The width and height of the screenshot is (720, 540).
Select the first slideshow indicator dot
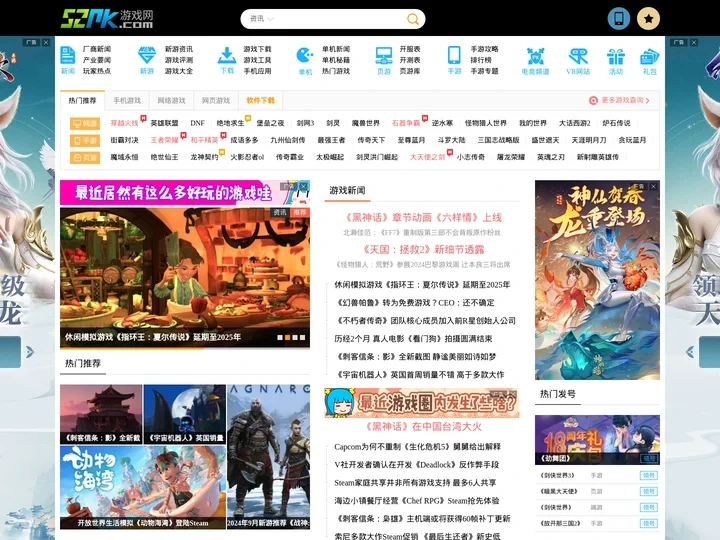point(280,337)
